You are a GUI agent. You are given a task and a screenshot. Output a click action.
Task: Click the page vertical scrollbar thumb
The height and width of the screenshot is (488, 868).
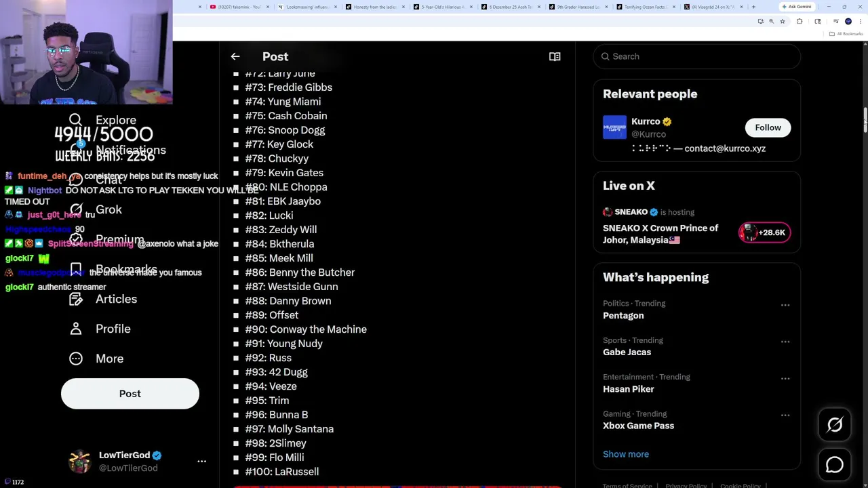pyautogui.click(x=865, y=121)
